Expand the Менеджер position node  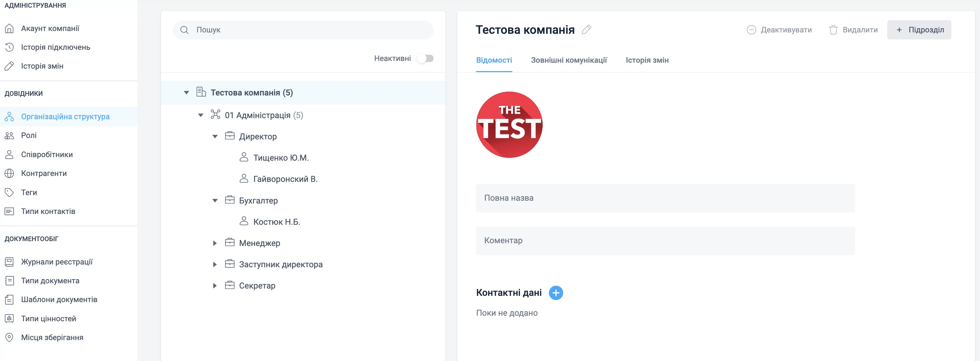[215, 244]
